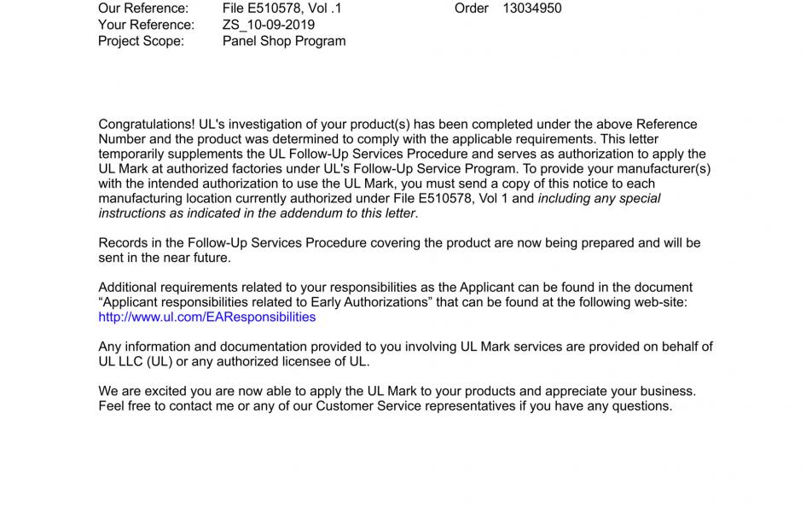Click the line starting 'Feel free to contact me'

pos(385,405)
